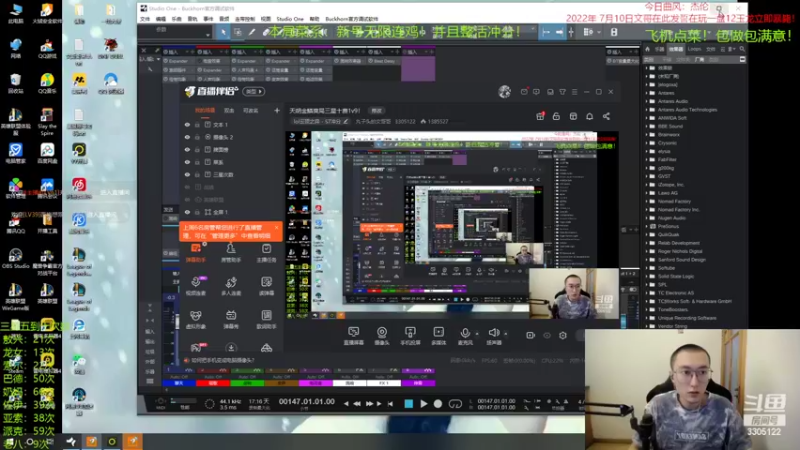800x450 pixels.
Task: Select the Arrow tool in Studio One toolbar
Action: (223, 32)
